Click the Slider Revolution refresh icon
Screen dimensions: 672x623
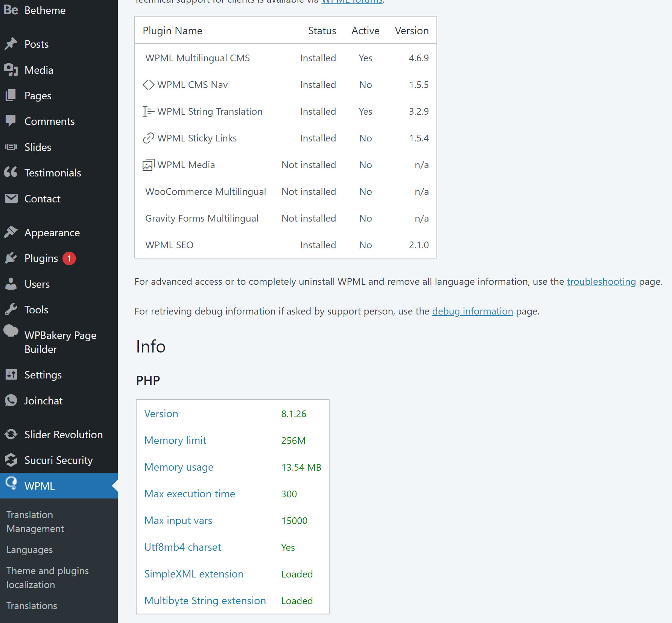(11, 434)
